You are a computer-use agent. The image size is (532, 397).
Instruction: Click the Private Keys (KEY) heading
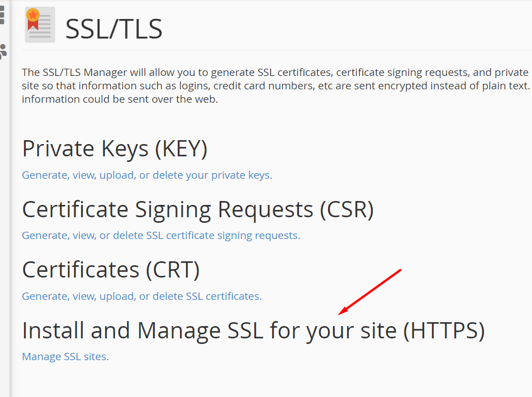(x=115, y=149)
